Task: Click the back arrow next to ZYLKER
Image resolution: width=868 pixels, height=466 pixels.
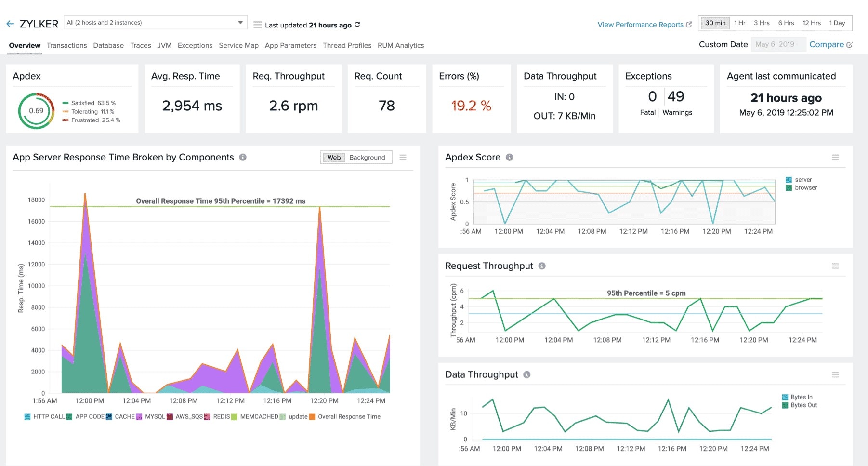Action: [x=10, y=24]
